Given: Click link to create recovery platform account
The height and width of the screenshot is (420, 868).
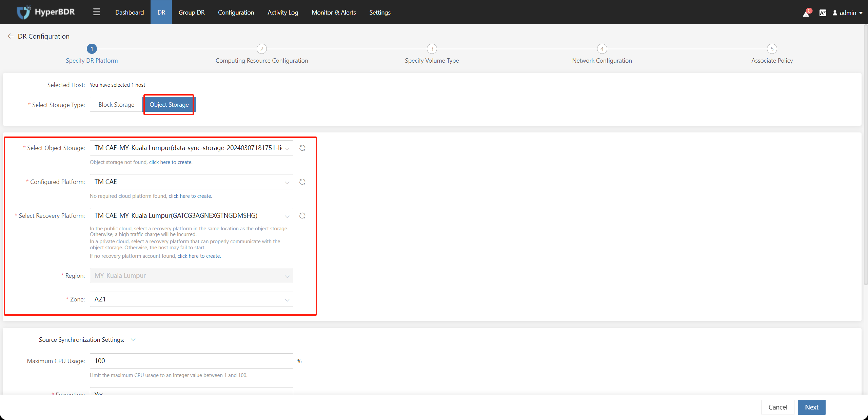Looking at the screenshot, I should pos(199,256).
